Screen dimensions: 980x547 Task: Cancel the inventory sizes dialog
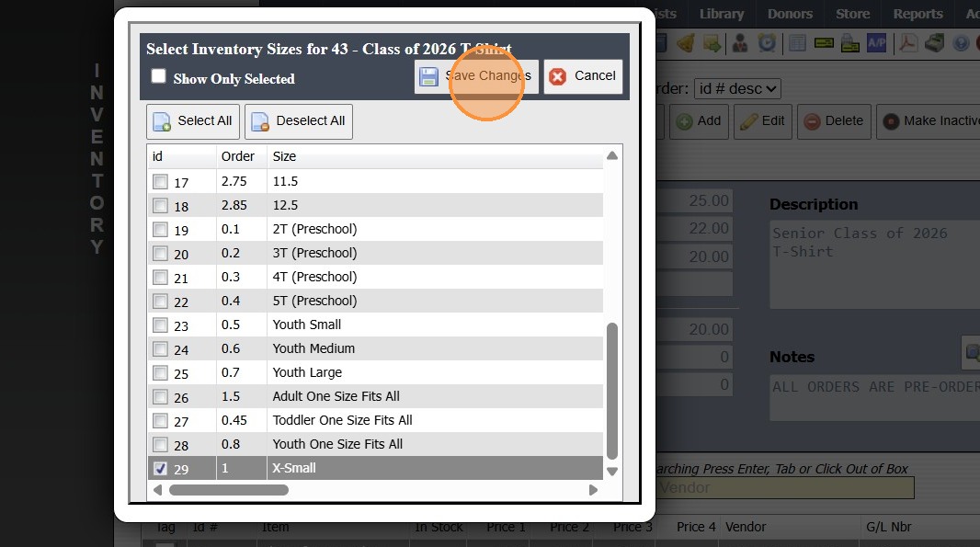click(x=583, y=76)
